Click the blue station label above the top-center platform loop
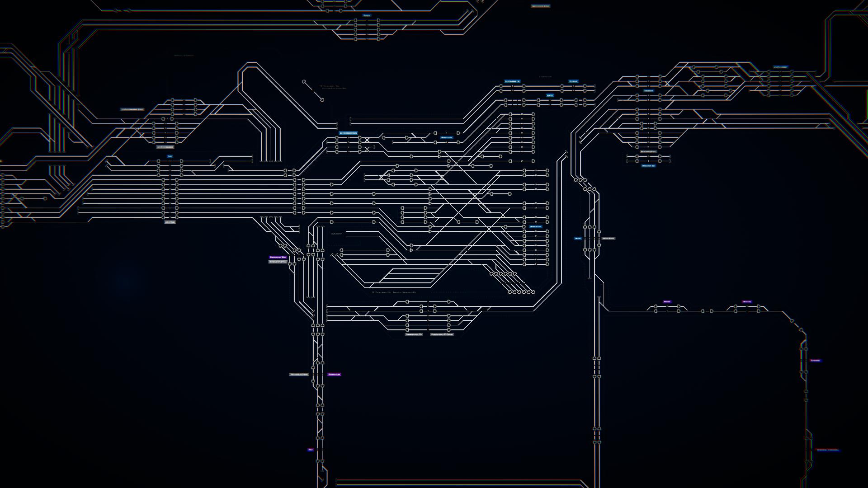This screenshot has height=488, width=868. click(x=367, y=15)
